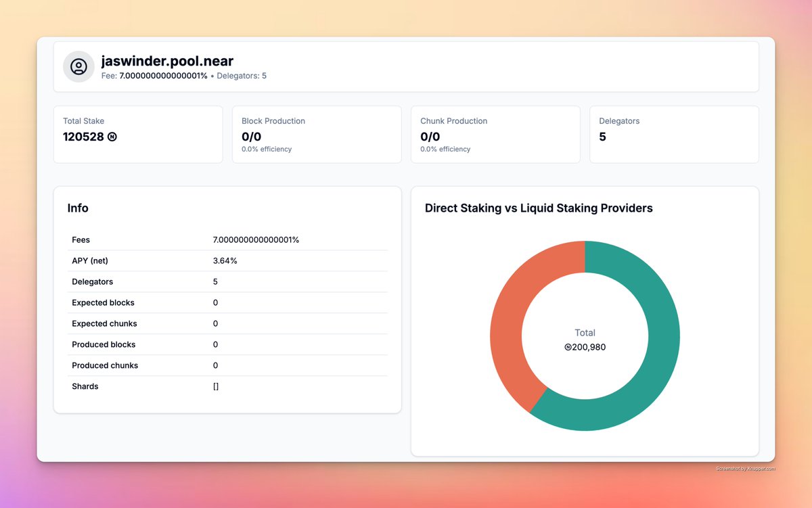
Task: Click the Chunk Production label
Action: (x=453, y=121)
